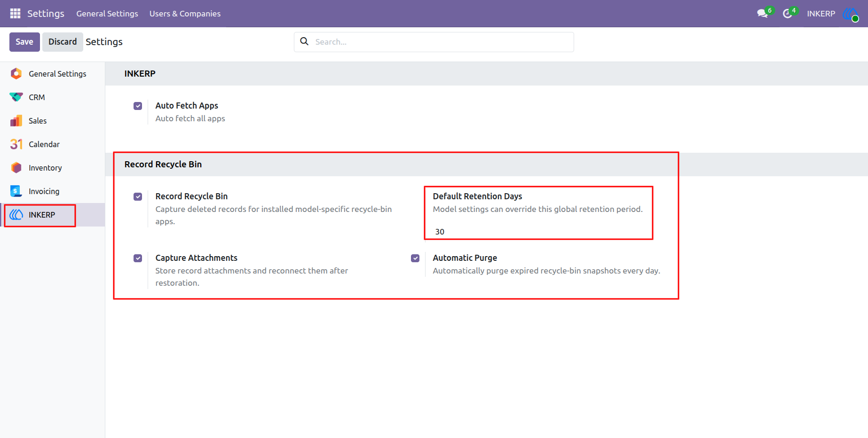This screenshot has height=438, width=868.
Task: Click the Save button
Action: tap(24, 42)
